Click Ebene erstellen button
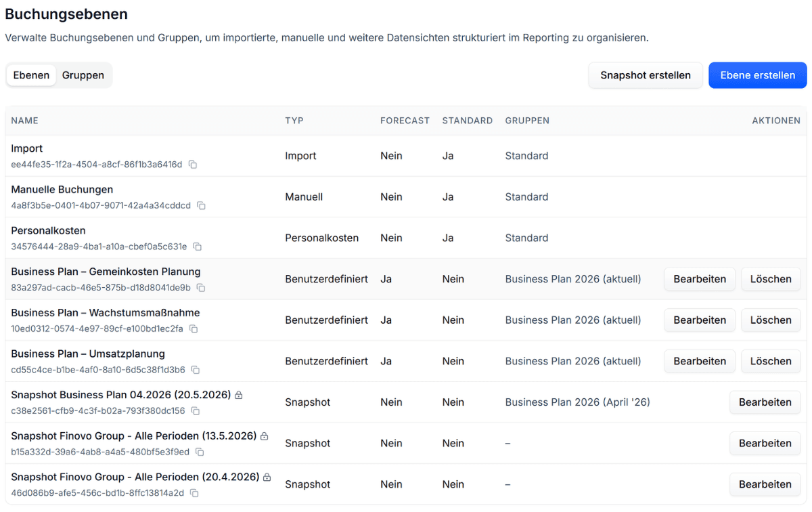The image size is (812, 512). click(x=758, y=75)
